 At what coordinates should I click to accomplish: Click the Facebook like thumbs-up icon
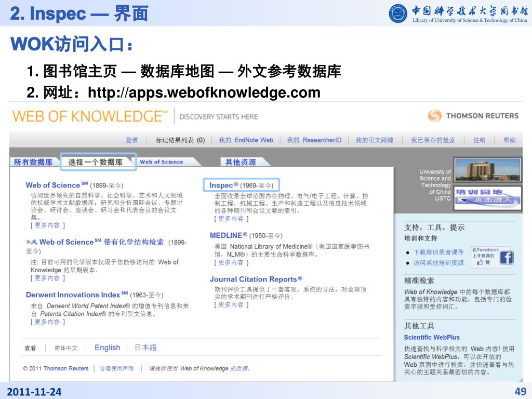pyautogui.click(x=480, y=262)
